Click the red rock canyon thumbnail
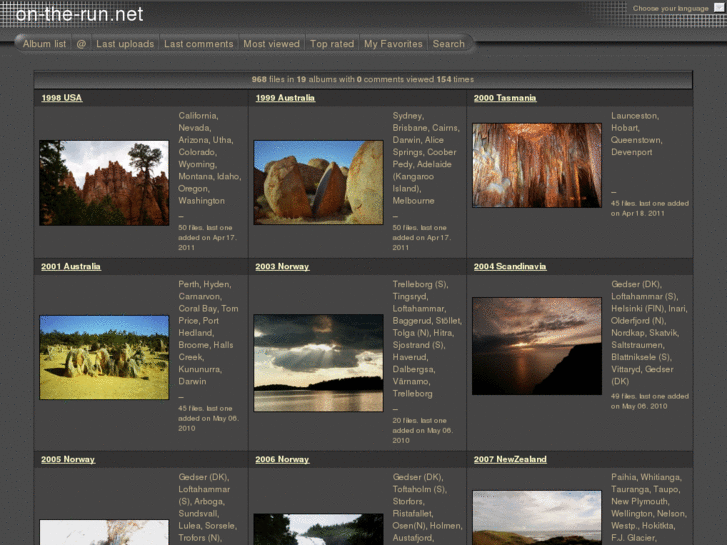The width and height of the screenshot is (727, 545). 104,183
